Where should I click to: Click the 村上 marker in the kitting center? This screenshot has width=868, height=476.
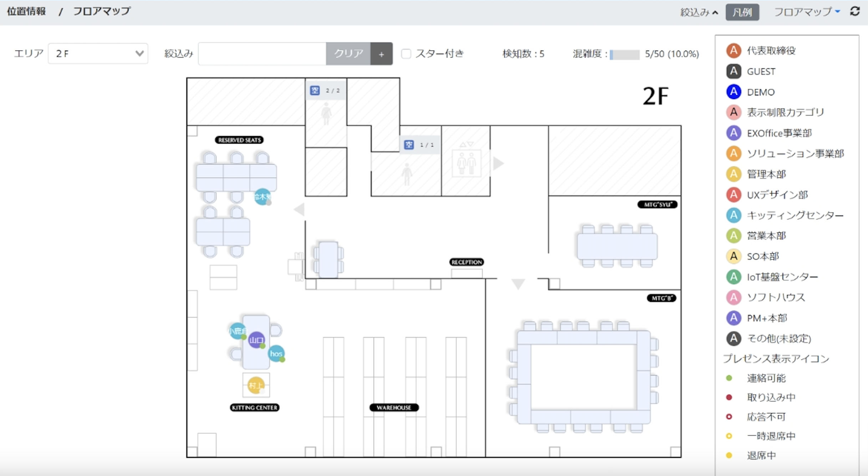[256, 385]
